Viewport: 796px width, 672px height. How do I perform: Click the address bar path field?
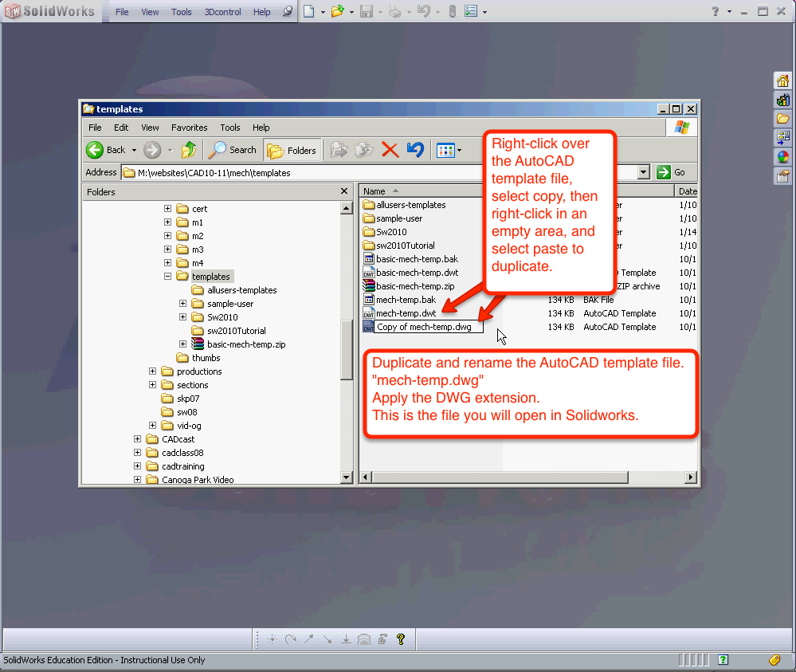(381, 173)
